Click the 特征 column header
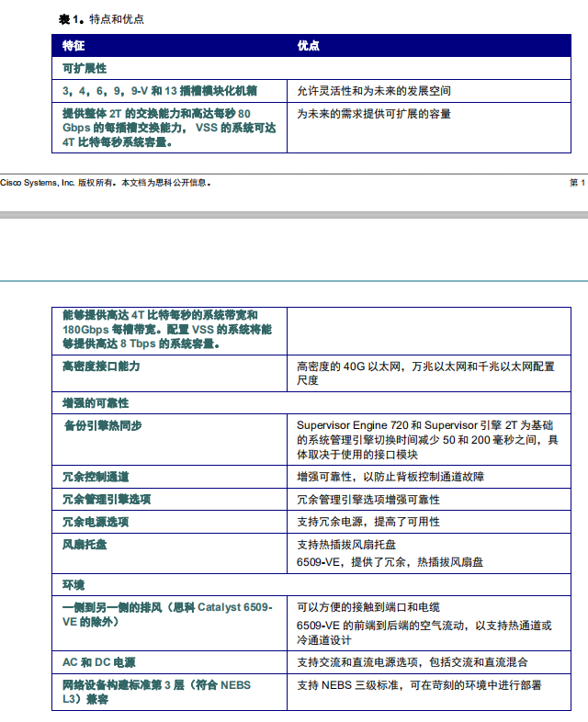Image resolution: width=588 pixels, height=722 pixels. tap(73, 45)
